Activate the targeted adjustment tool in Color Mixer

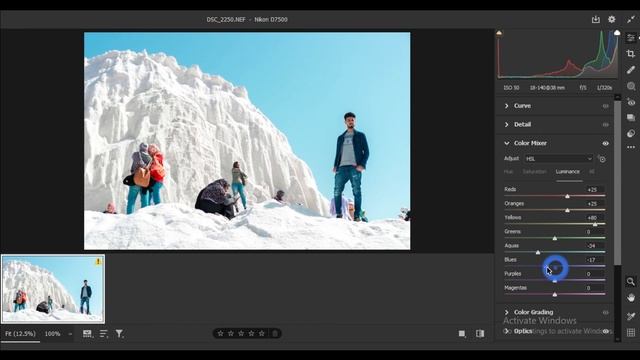click(x=602, y=159)
